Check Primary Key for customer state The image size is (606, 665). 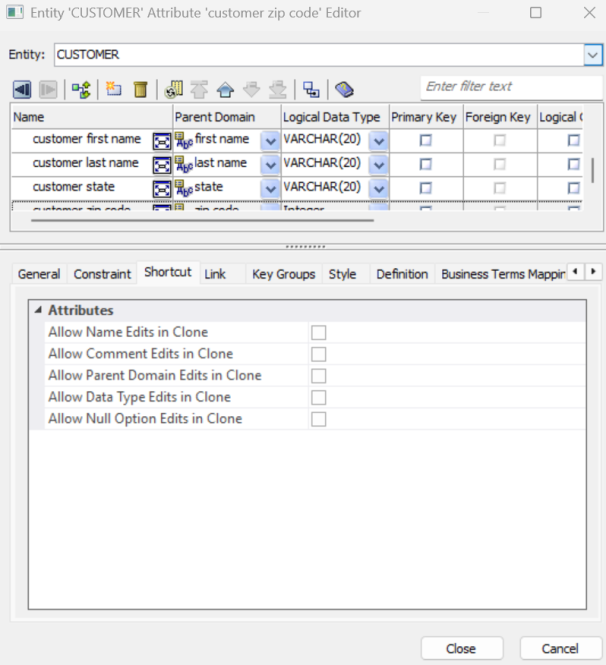[x=425, y=187]
